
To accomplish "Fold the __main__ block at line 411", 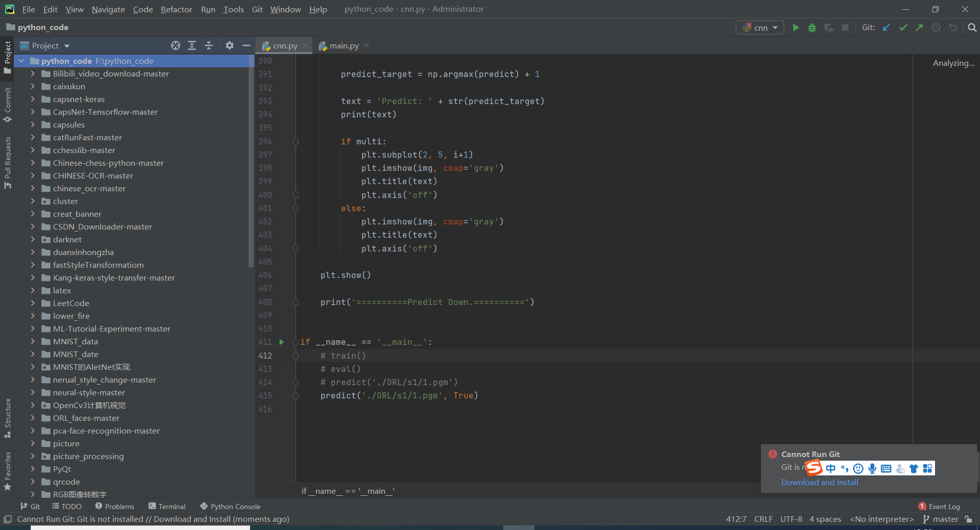I will pos(296,342).
